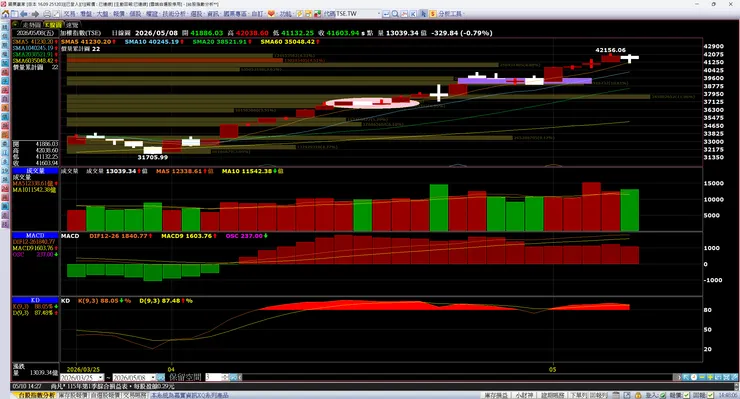This screenshot has height=399, width=740.
Task: Select the 交易明細 bottom tab
Action: pyautogui.click(x=135, y=395)
